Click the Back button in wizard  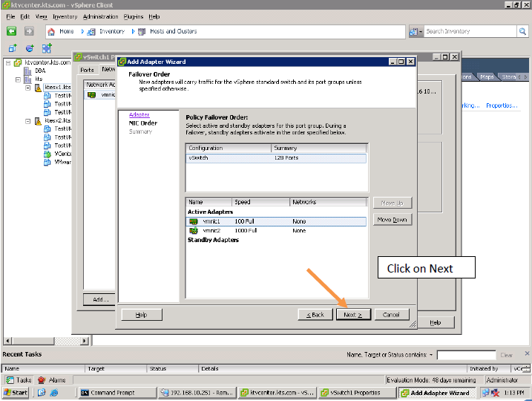click(x=315, y=314)
